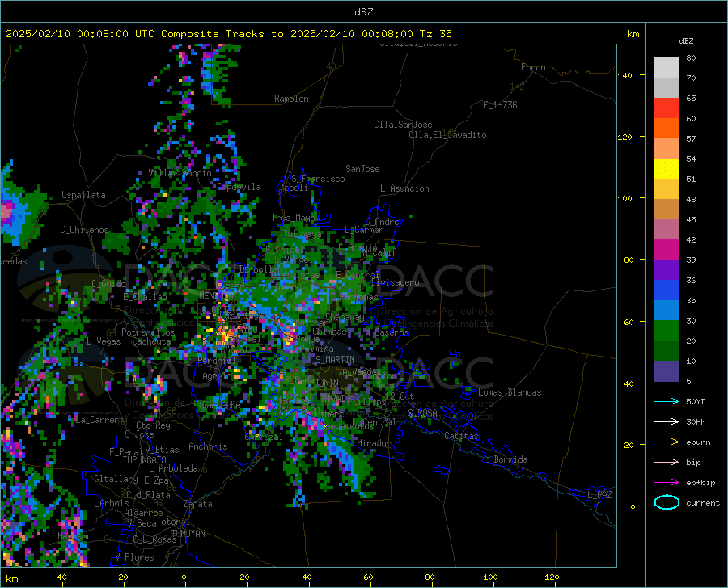Click the Uspallata place label

(83, 195)
